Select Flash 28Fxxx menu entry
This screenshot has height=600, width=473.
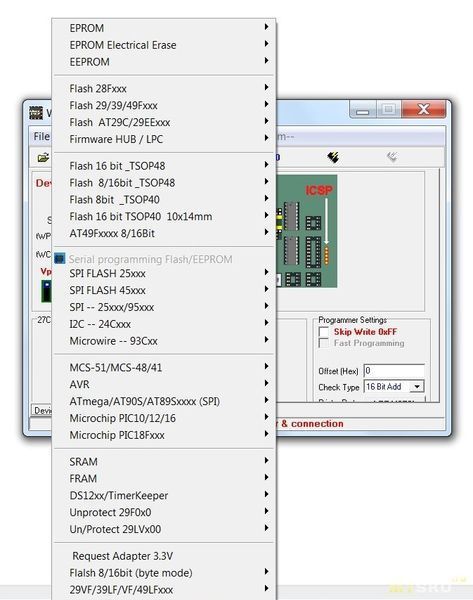pos(164,88)
